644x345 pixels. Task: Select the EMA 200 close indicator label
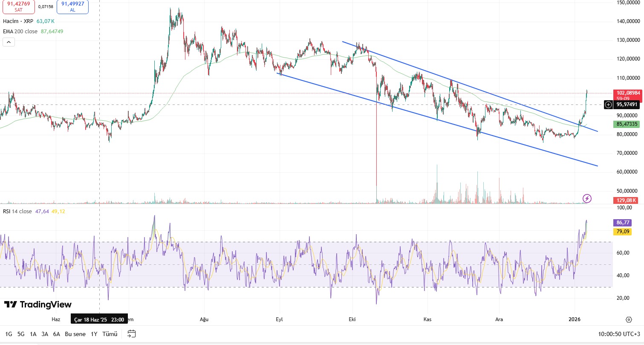(21, 32)
